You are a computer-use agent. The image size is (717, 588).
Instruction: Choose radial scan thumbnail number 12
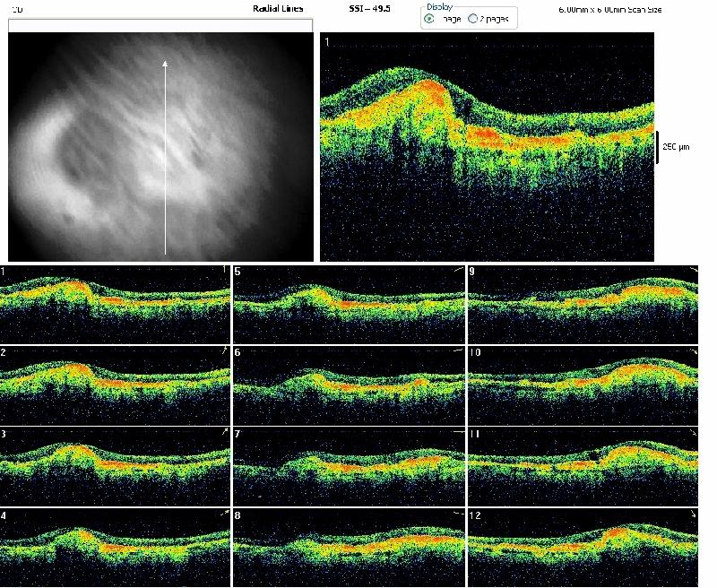coord(583,548)
